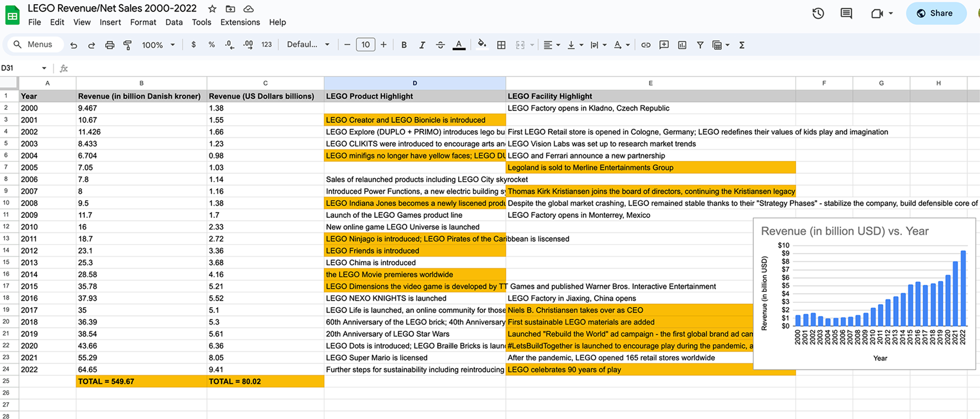Select the Paint format roller icon
Screen dimensions: 980x419
[128, 45]
